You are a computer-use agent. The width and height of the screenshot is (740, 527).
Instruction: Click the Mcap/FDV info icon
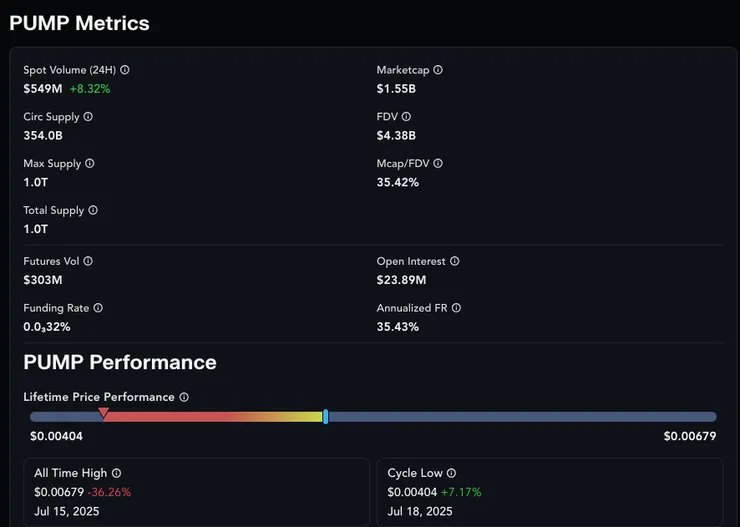pyautogui.click(x=438, y=163)
